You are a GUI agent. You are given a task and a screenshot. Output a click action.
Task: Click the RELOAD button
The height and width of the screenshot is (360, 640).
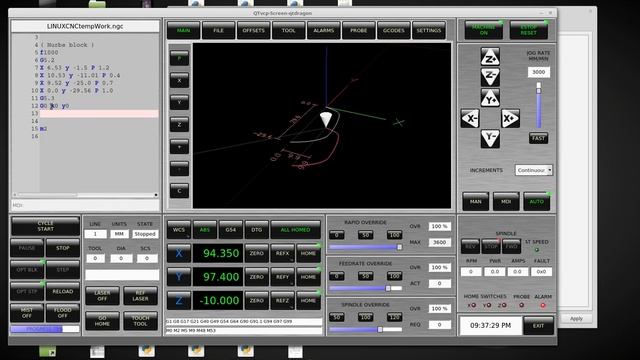(x=62, y=291)
